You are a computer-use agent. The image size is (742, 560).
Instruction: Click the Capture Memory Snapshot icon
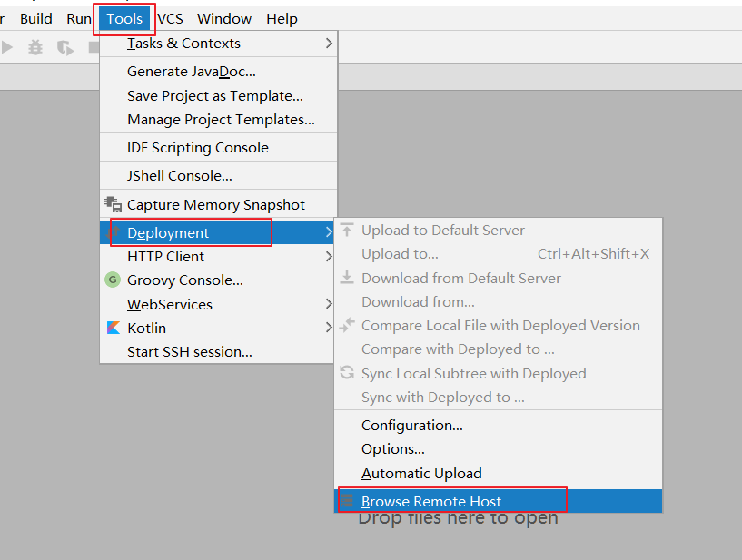click(x=114, y=204)
